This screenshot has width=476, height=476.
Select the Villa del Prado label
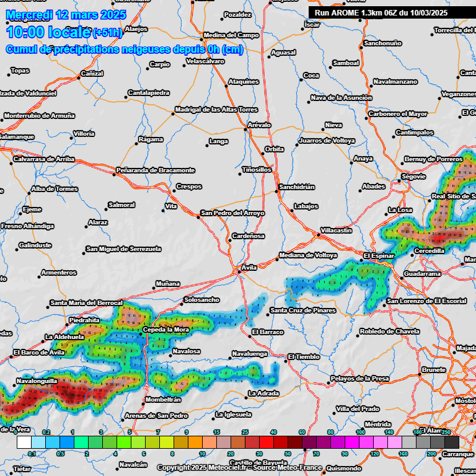pyautogui.click(x=357, y=409)
